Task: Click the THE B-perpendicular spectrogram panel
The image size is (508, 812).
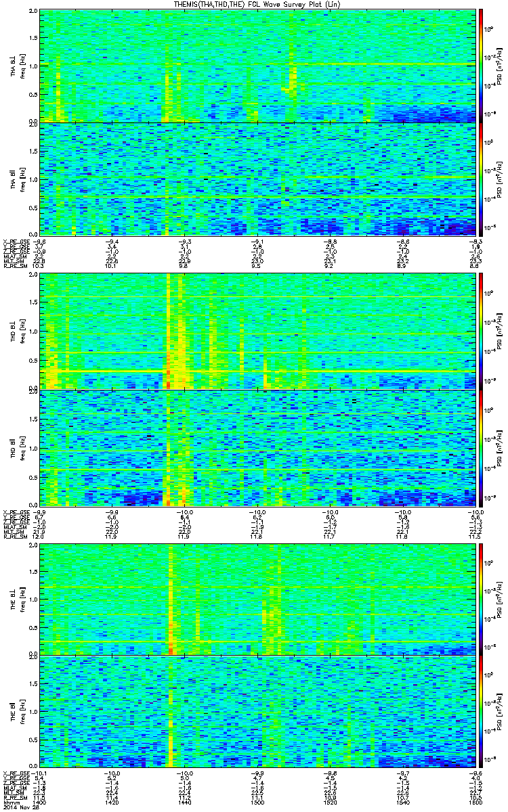Action: pyautogui.click(x=257, y=598)
